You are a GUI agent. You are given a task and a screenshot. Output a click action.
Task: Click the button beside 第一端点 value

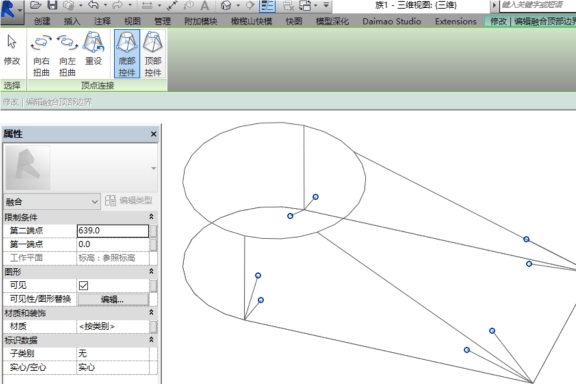[154, 245]
